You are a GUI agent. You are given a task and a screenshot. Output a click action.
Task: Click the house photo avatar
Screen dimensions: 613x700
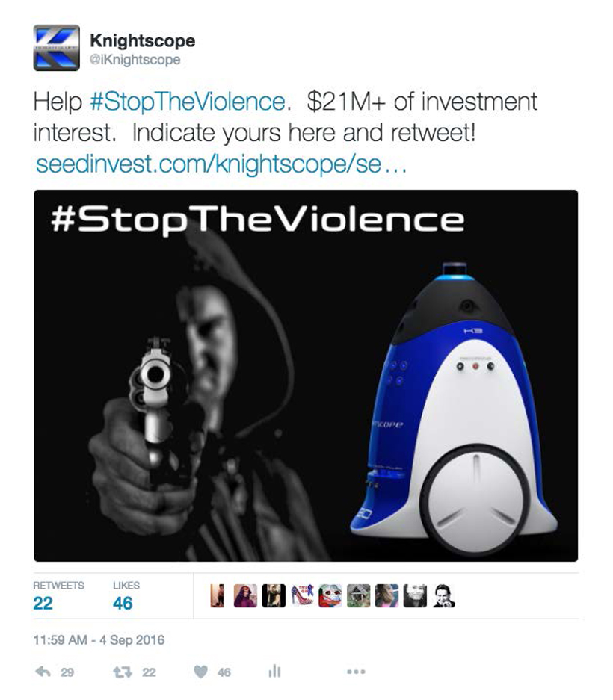(358, 596)
